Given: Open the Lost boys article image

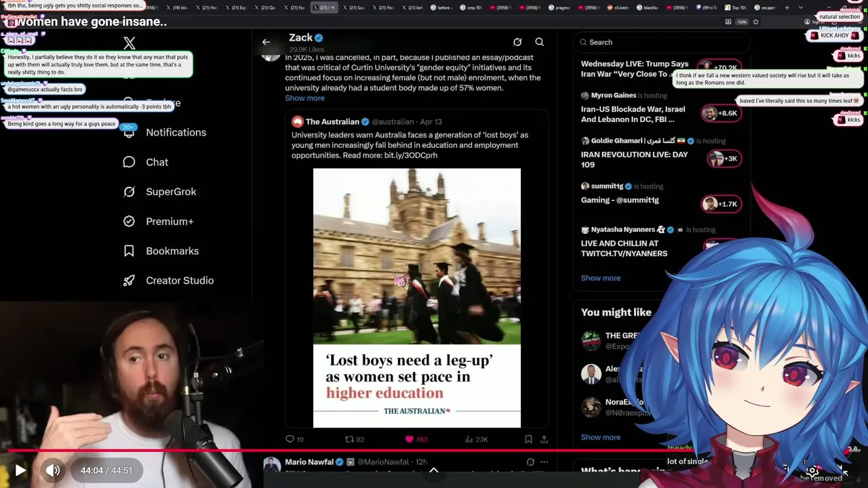Looking at the screenshot, I should tap(417, 298).
